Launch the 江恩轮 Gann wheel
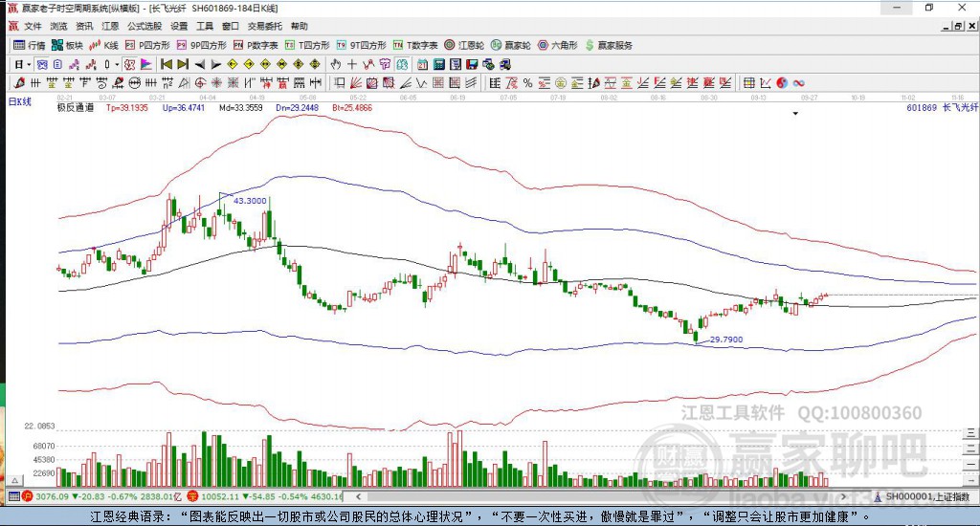Image resolution: width=980 pixels, height=526 pixels. [x=464, y=45]
